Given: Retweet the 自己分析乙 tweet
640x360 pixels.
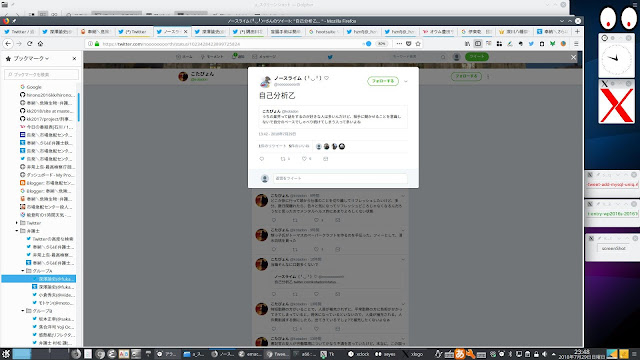Looking at the screenshot, I should click(282, 159).
